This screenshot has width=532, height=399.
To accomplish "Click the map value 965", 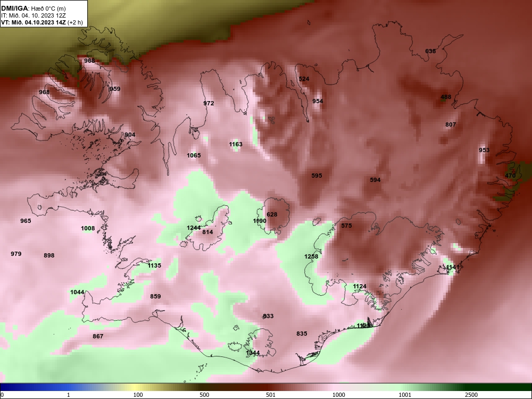I will pyautogui.click(x=26, y=221).
